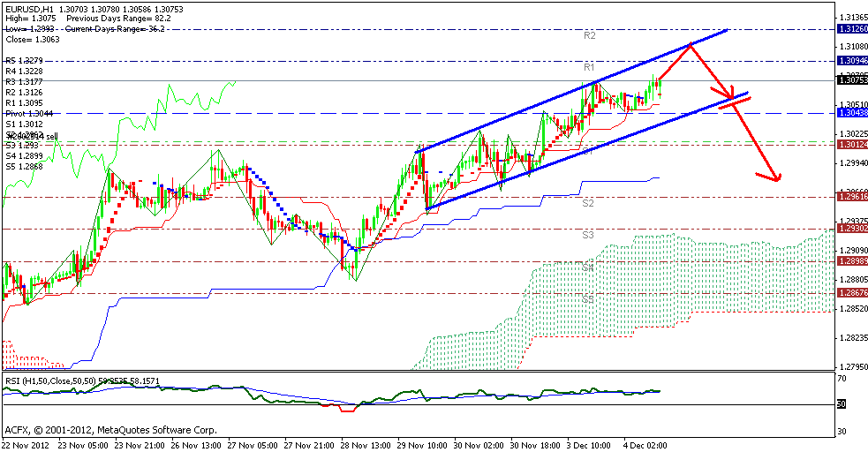Click the black 1.30753 current price tag

coord(852,80)
